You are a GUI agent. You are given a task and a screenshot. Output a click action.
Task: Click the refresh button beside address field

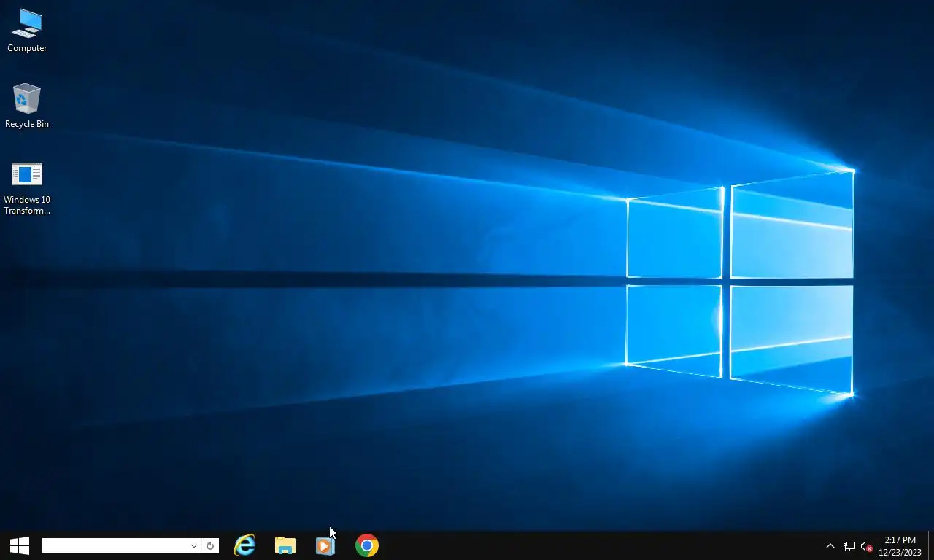(x=210, y=545)
